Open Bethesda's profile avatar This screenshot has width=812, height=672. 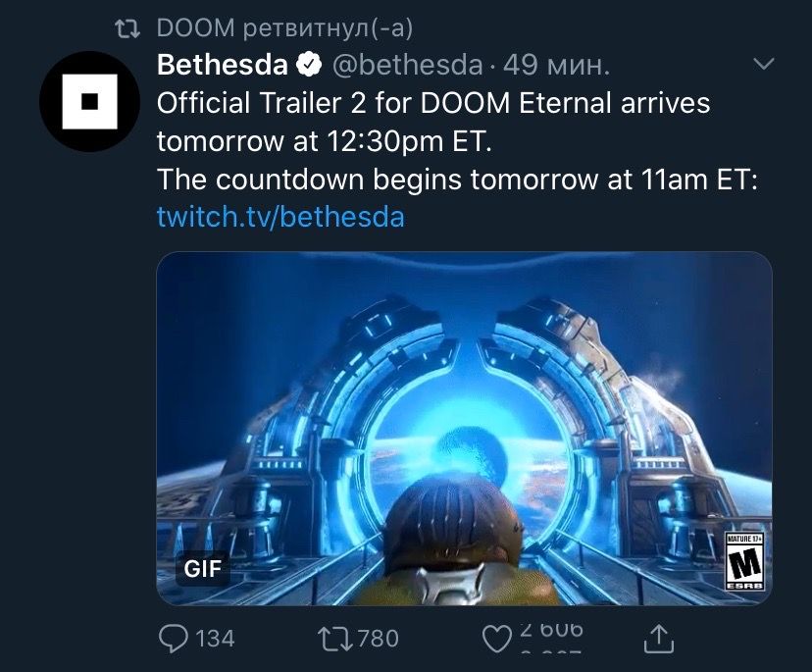click(x=89, y=102)
